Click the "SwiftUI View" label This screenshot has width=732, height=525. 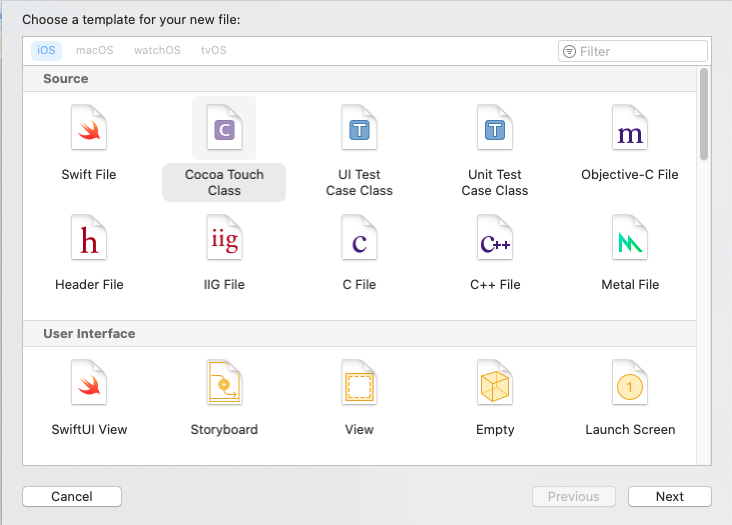pyautogui.click(x=89, y=429)
